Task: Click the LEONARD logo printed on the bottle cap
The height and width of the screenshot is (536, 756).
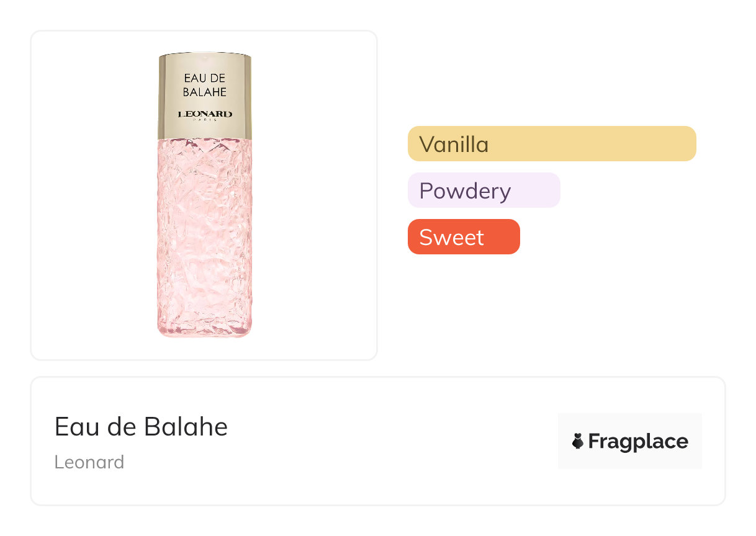Action: point(205,114)
